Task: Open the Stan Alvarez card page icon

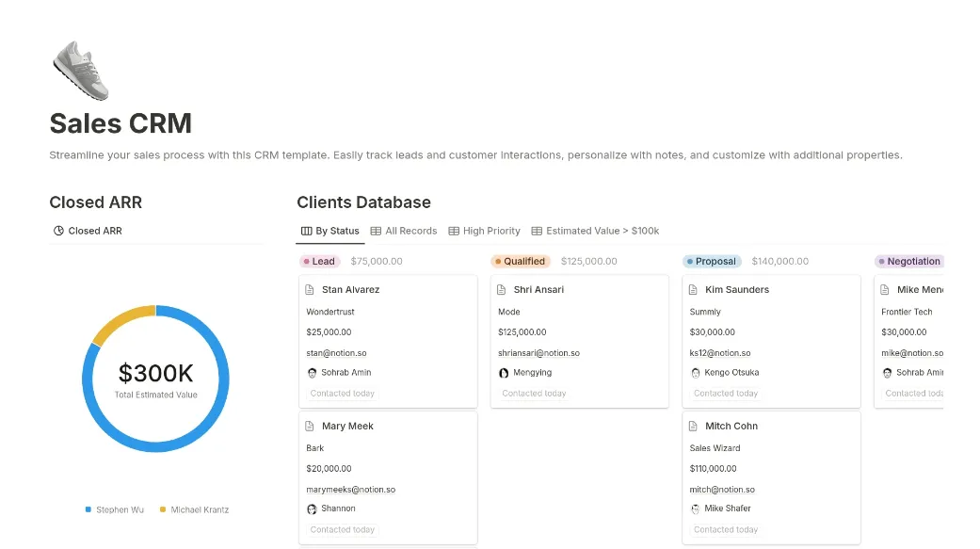Action: click(310, 289)
